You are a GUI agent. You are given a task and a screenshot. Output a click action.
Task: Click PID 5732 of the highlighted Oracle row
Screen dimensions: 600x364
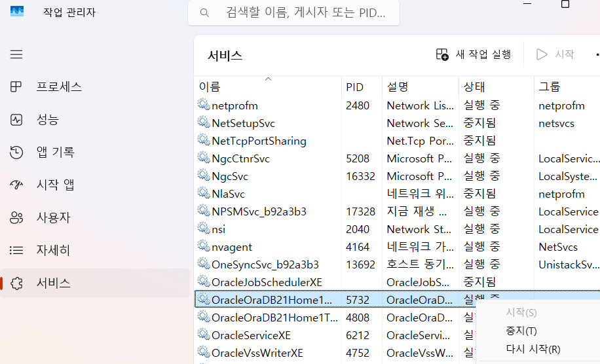(x=358, y=300)
